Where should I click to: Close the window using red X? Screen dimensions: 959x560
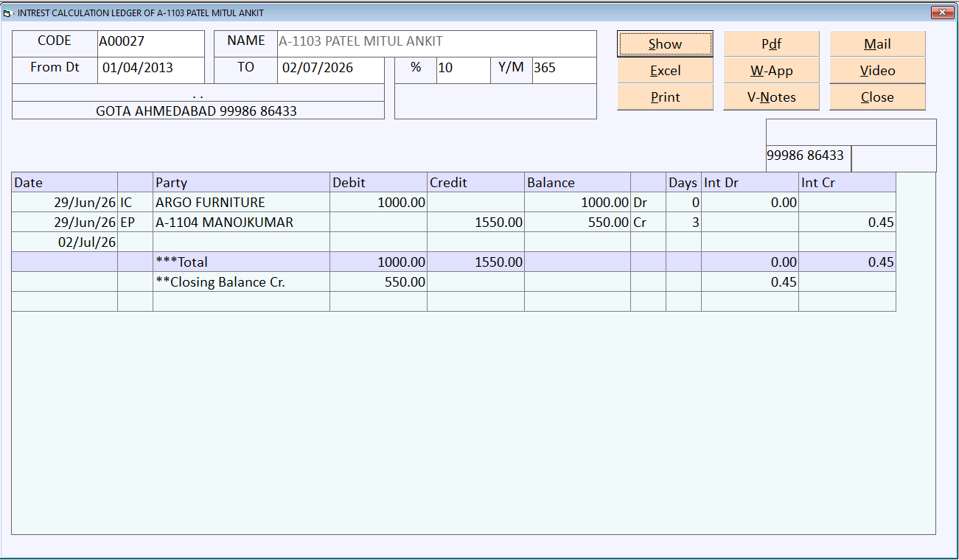click(x=941, y=12)
